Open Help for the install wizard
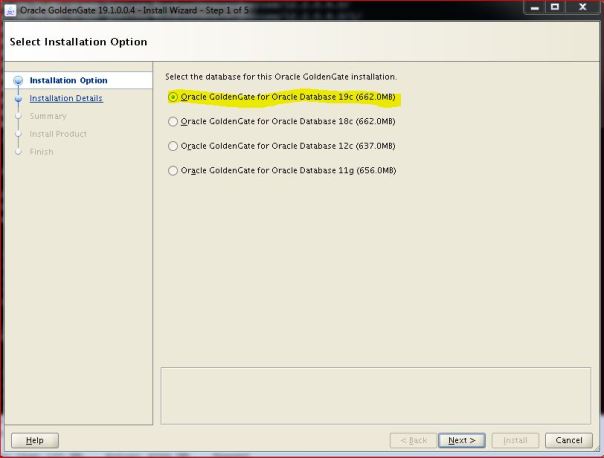 click(x=33, y=440)
